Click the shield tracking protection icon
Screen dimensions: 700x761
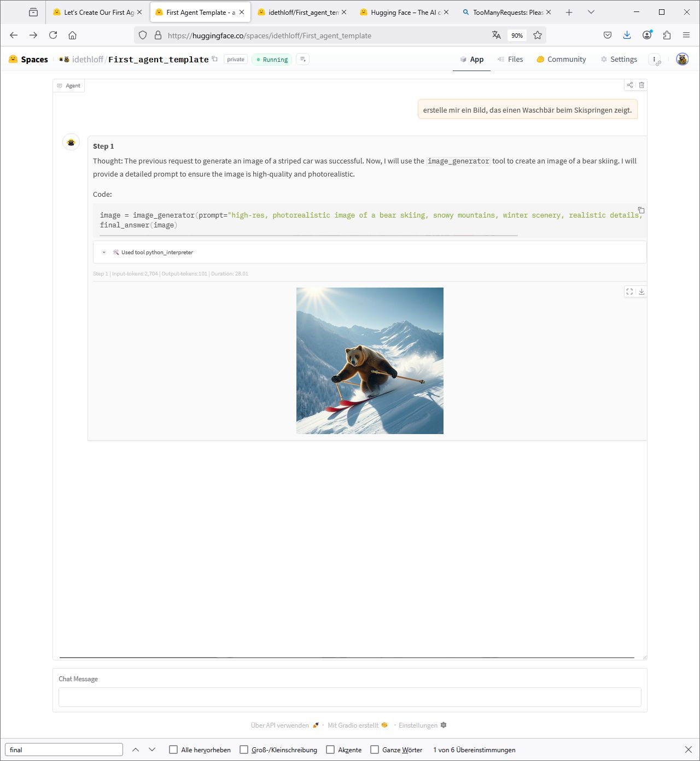point(143,35)
